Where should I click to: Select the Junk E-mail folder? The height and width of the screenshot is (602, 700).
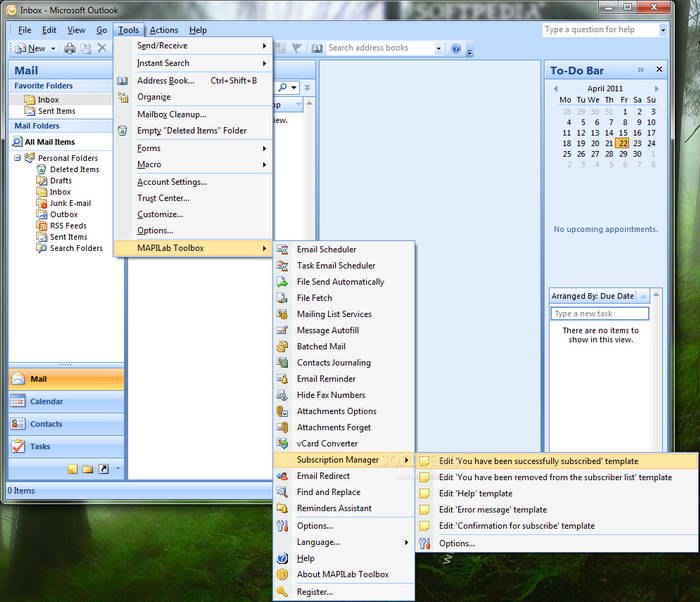click(x=71, y=203)
